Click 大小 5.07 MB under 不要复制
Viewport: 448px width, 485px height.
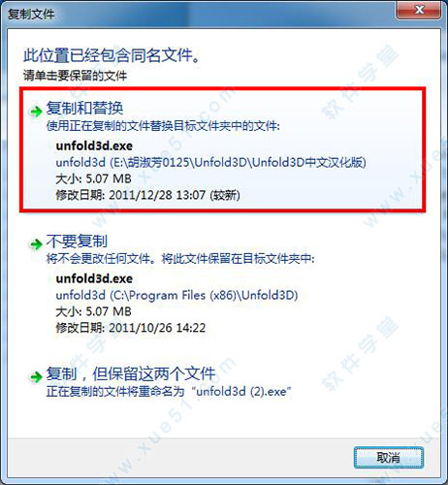93,311
